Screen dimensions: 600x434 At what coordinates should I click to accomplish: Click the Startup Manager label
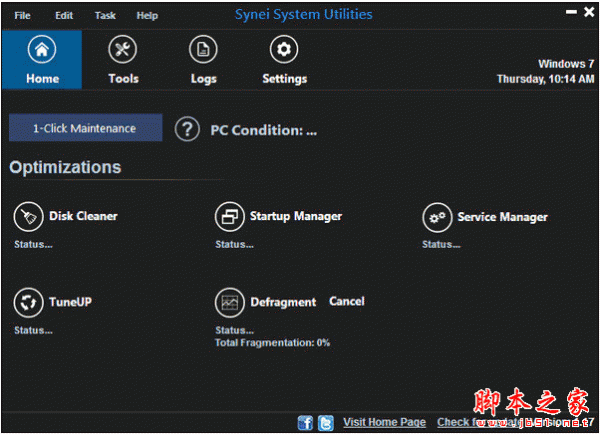296,216
